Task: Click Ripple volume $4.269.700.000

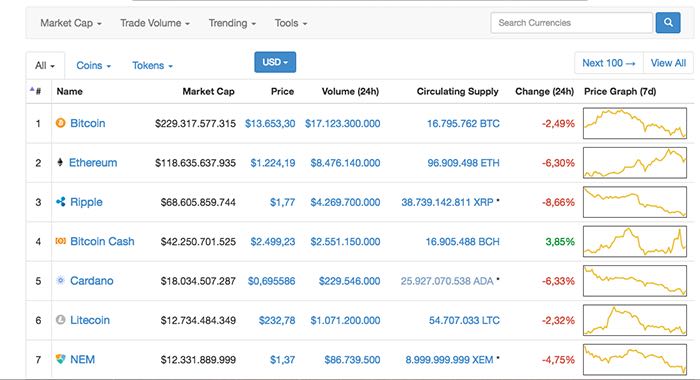Action: pyautogui.click(x=345, y=202)
